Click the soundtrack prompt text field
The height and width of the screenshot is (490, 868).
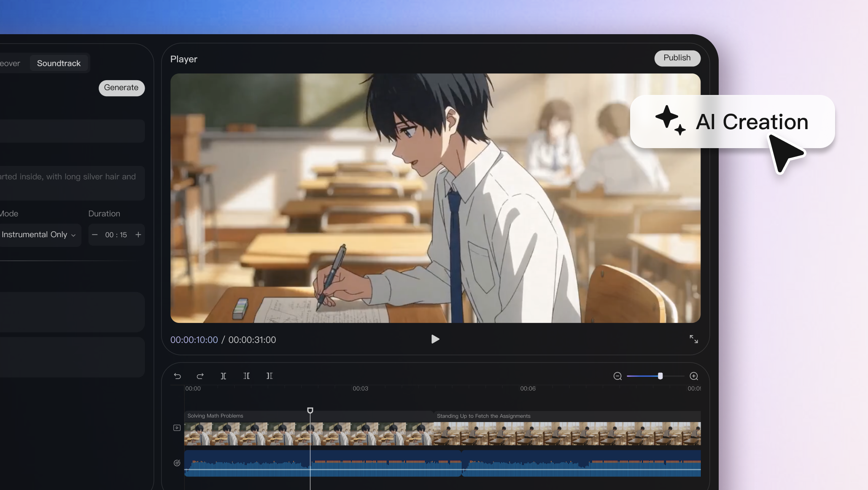72,183
